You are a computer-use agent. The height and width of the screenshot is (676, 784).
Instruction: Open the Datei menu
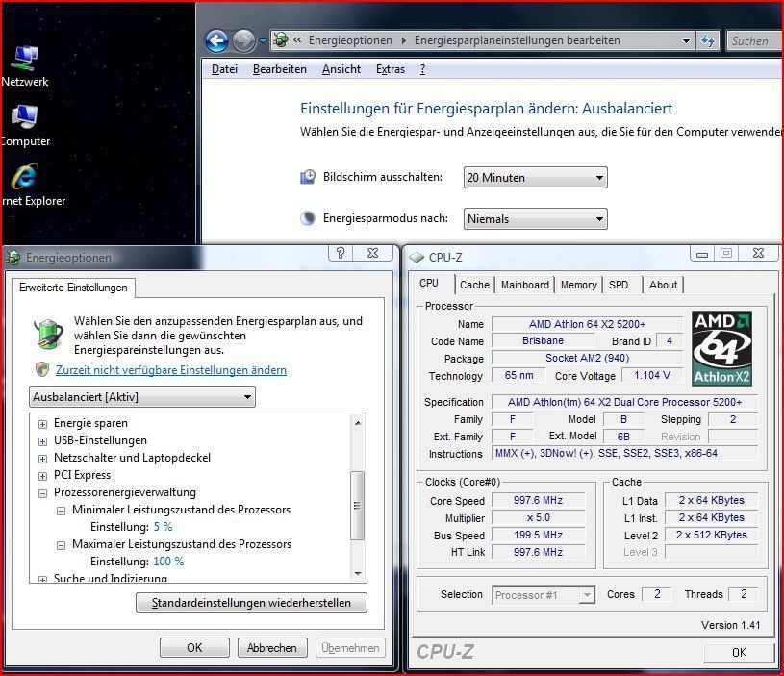[224, 69]
